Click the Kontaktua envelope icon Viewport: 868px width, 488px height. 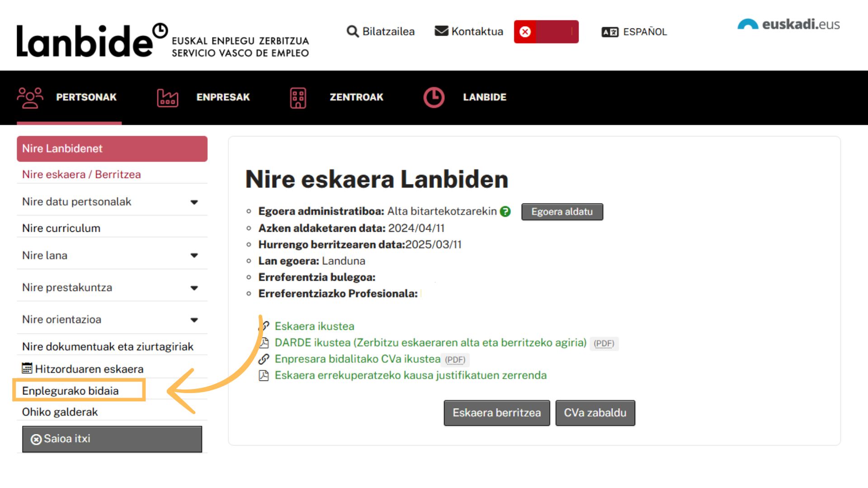click(441, 31)
